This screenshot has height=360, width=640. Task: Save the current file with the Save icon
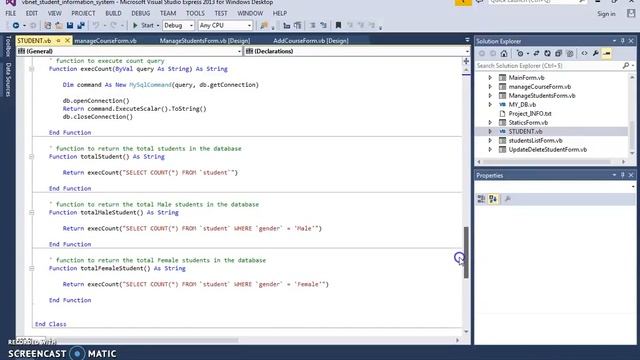pos(70,25)
